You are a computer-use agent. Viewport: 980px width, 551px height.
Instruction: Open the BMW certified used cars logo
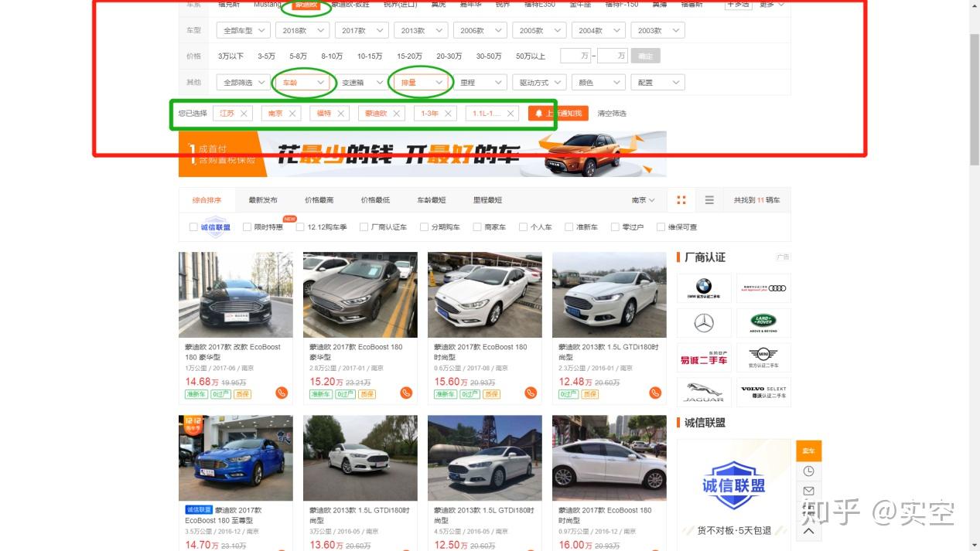click(704, 288)
